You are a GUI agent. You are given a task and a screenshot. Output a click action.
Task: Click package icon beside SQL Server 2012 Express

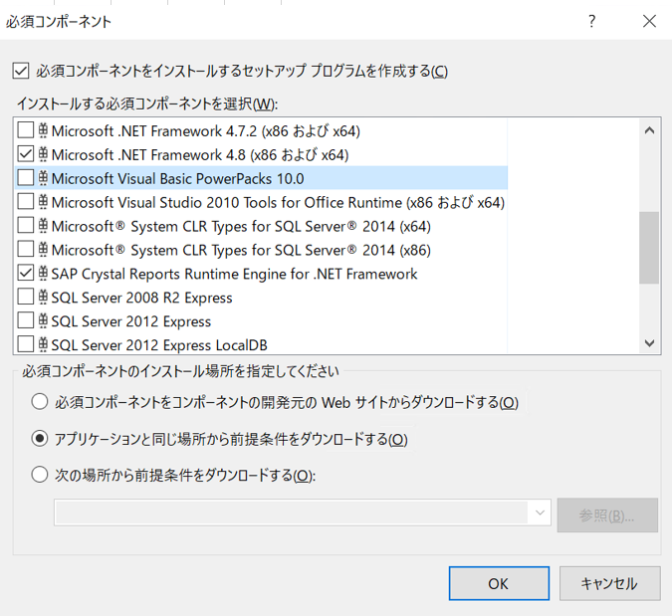43,320
